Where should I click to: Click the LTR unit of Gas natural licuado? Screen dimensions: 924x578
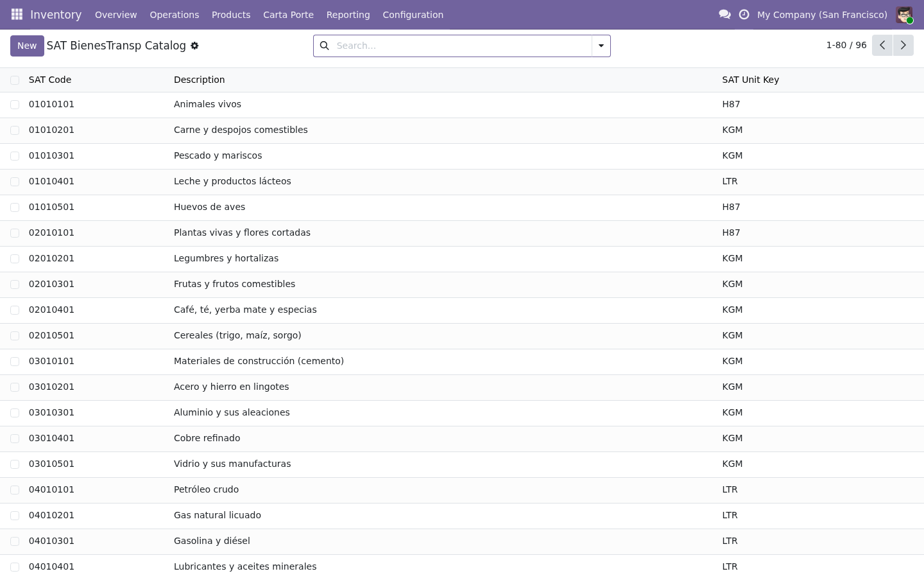(x=730, y=515)
